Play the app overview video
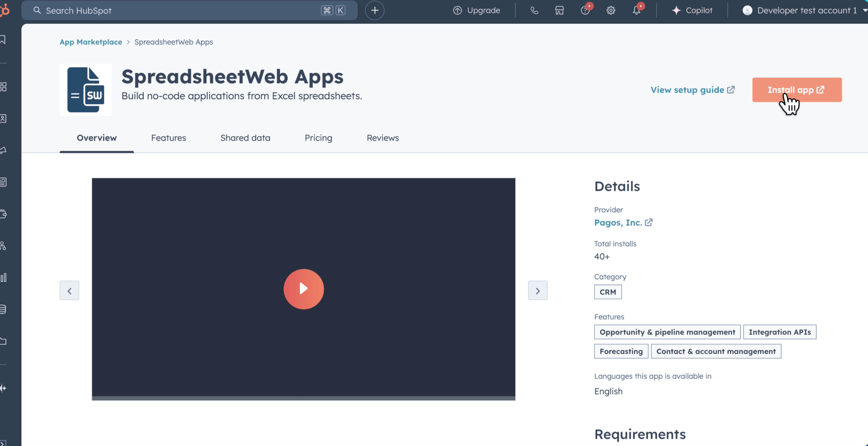The image size is (868, 446). tap(304, 289)
